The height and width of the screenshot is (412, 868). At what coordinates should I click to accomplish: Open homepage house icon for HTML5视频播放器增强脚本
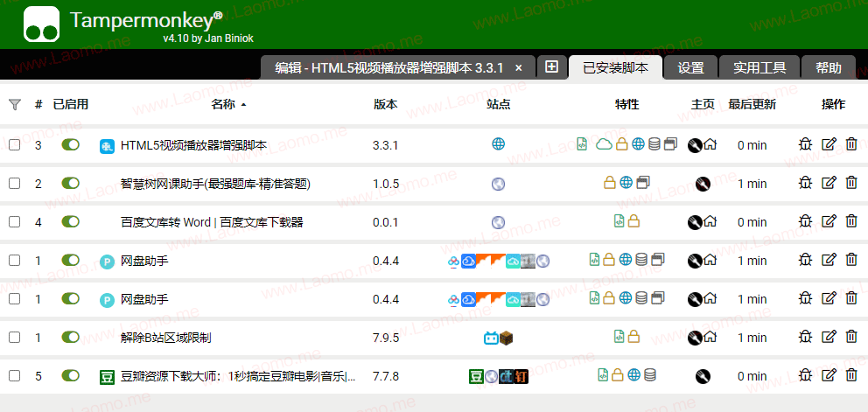click(710, 145)
